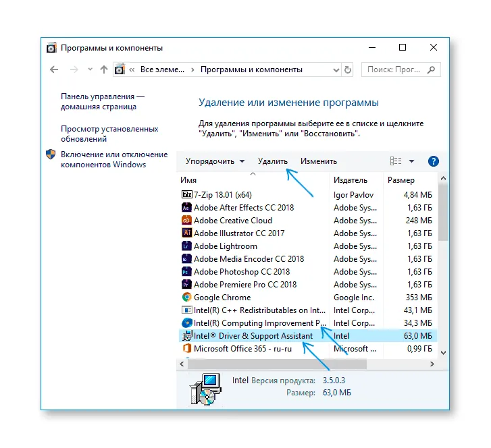The image size is (491, 448).
Task: Click the 353 МБ size cell
Action: pyautogui.click(x=419, y=298)
